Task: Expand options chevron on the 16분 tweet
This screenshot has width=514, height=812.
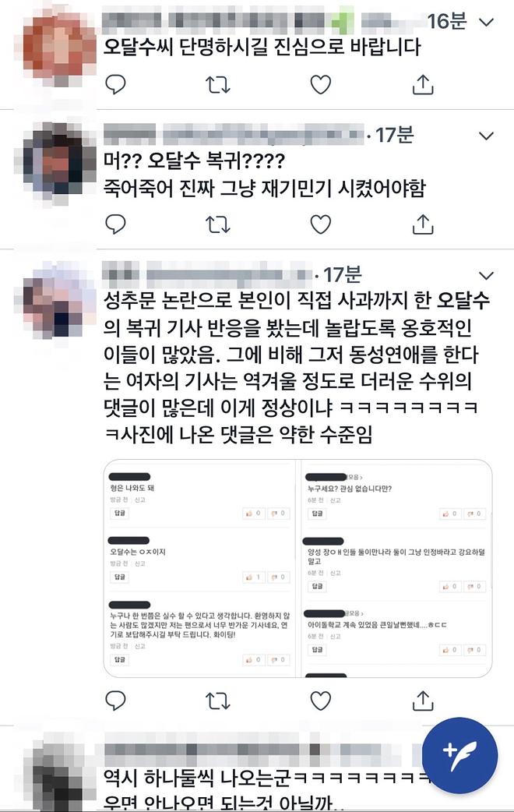Action: coord(487,23)
